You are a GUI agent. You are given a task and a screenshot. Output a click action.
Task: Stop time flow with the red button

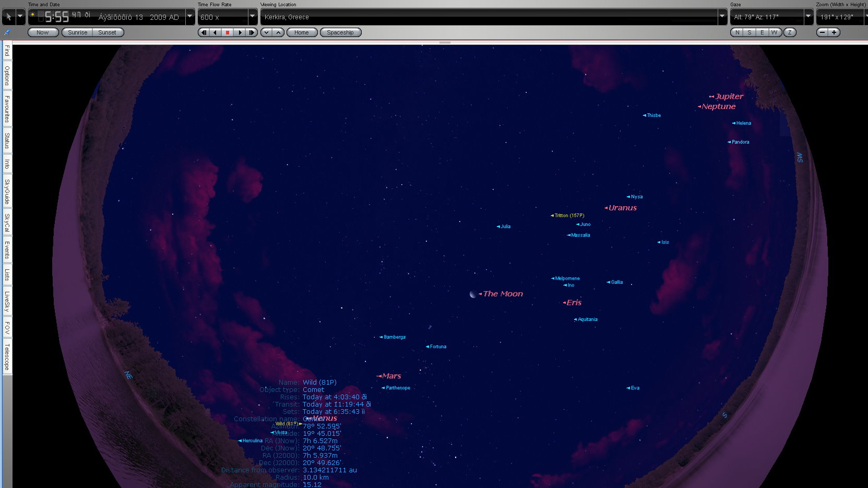[227, 32]
